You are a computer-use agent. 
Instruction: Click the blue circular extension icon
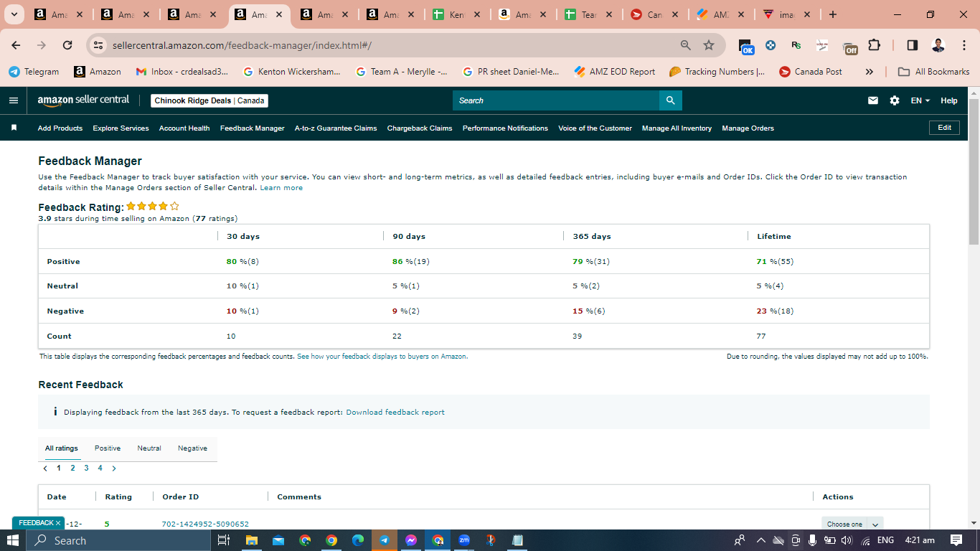tap(771, 45)
